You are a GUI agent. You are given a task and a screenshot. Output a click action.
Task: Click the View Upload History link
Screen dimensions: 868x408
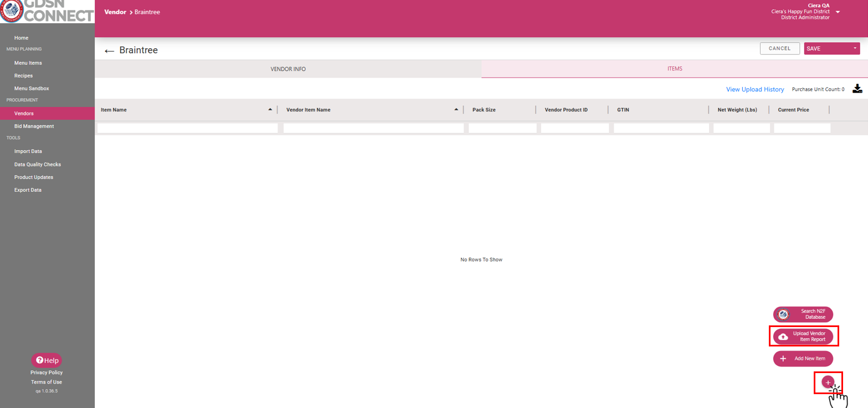(755, 89)
